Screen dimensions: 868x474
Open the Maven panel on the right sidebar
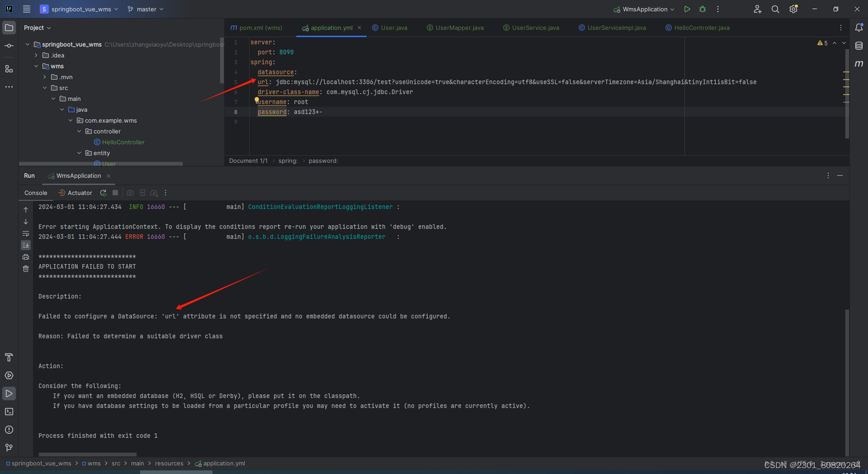point(860,64)
